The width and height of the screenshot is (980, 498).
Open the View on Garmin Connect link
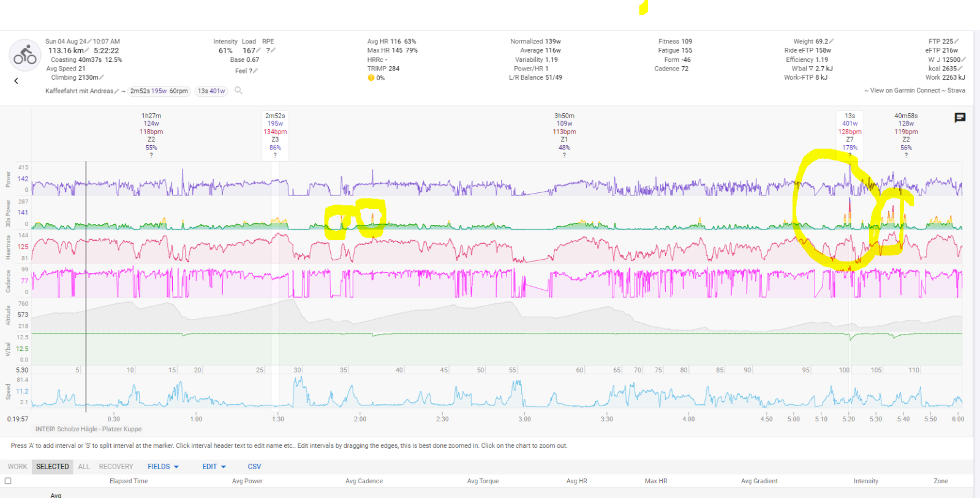coord(905,91)
